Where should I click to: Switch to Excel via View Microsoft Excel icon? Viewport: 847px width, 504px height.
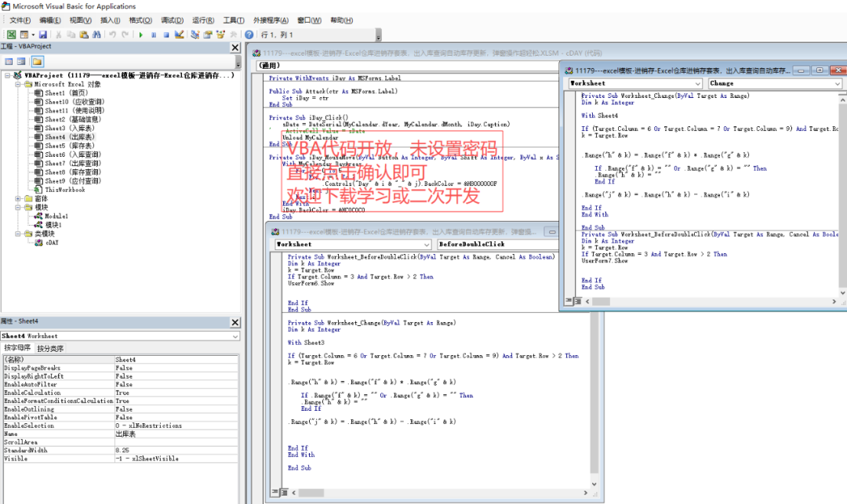pyautogui.click(x=11, y=34)
